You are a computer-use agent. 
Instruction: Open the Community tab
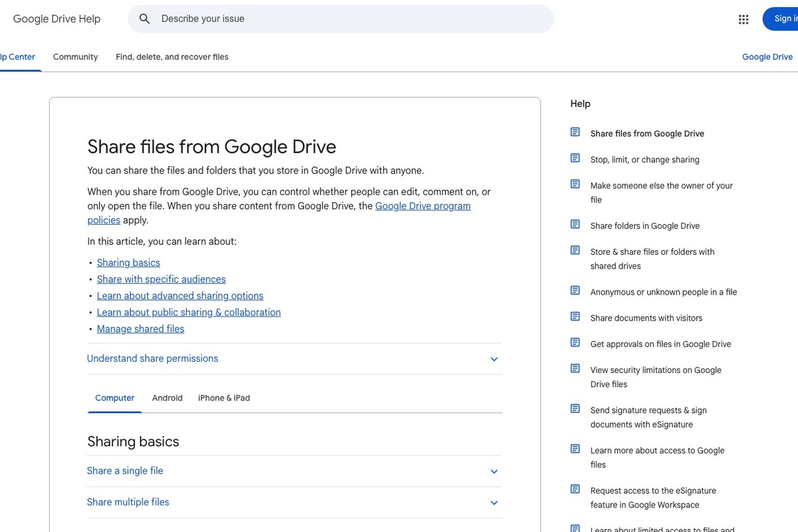tap(75, 57)
